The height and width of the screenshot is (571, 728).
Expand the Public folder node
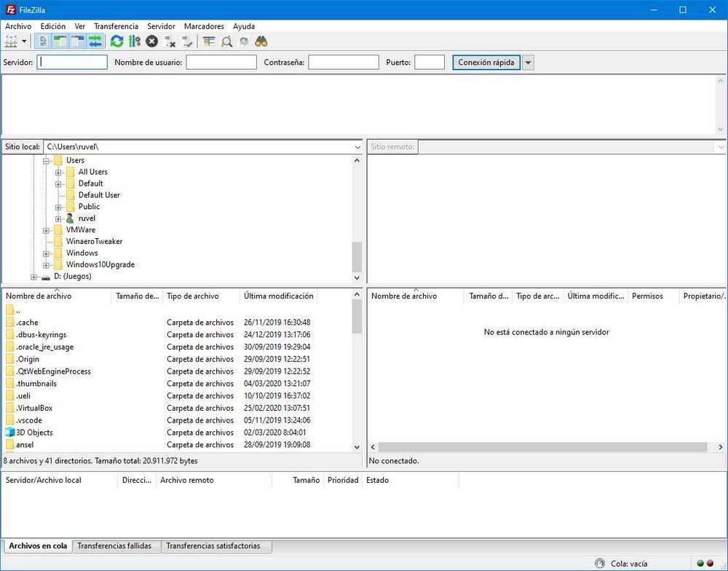coord(58,208)
